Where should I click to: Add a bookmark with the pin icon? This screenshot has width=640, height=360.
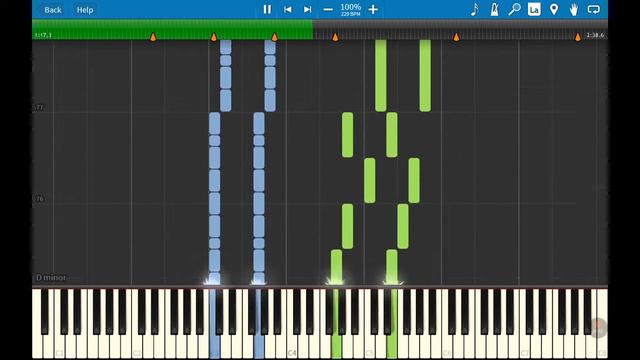click(554, 9)
